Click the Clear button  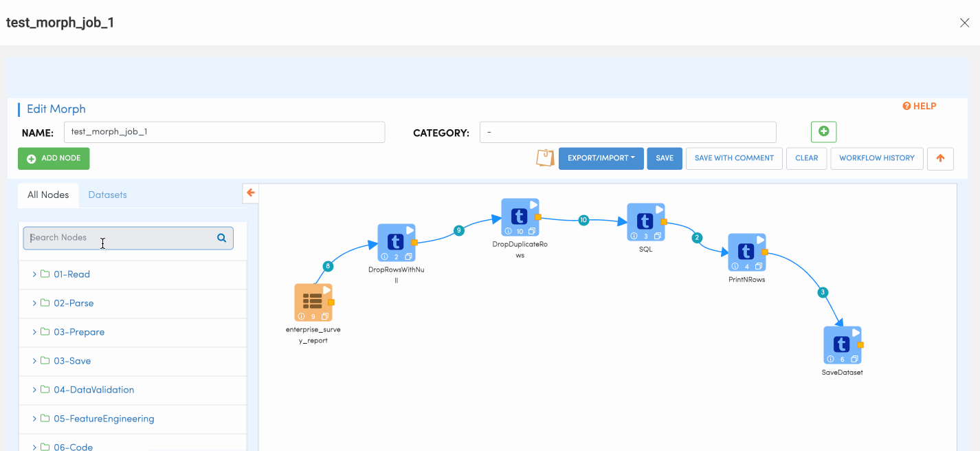coord(807,158)
